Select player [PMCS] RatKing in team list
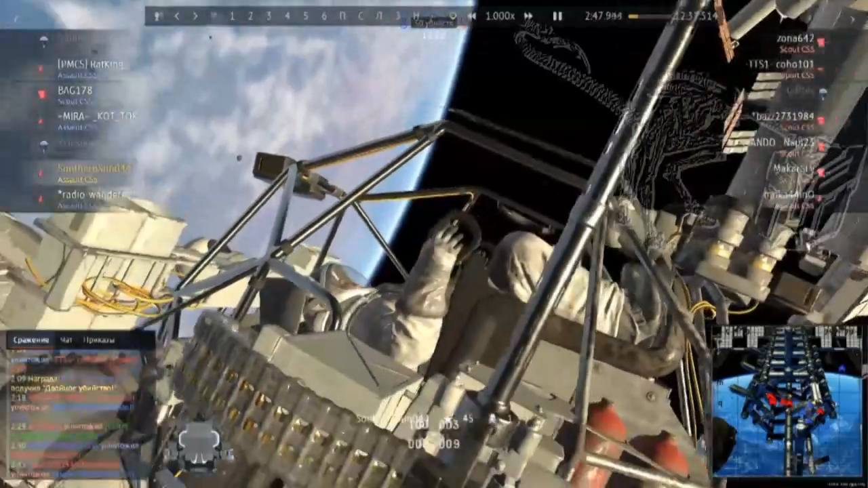The height and width of the screenshot is (488, 868). coord(90,64)
